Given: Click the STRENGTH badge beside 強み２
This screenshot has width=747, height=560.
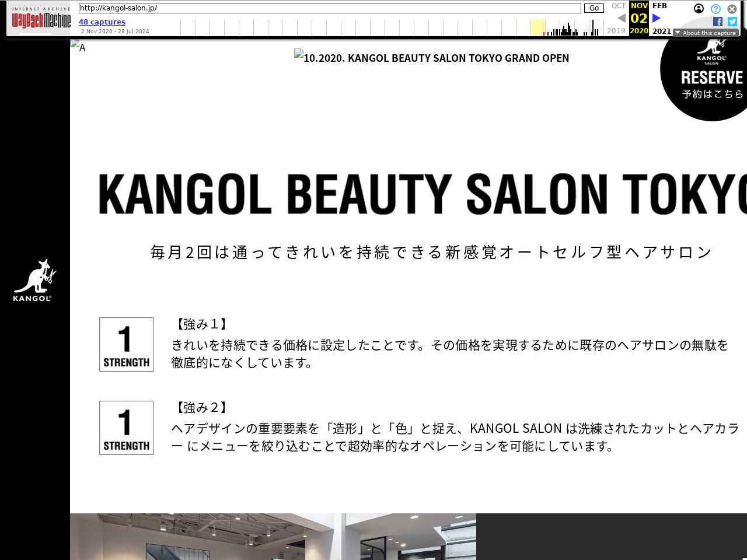Looking at the screenshot, I should 126,428.
